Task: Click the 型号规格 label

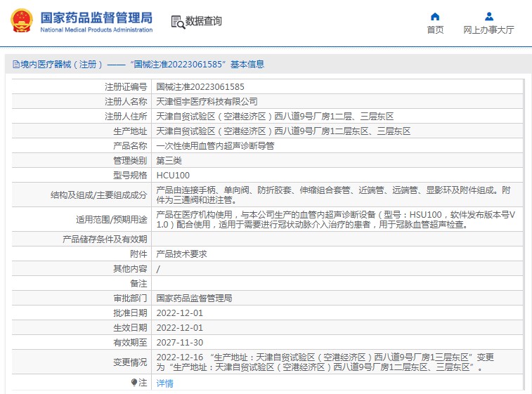Action: click(130, 176)
